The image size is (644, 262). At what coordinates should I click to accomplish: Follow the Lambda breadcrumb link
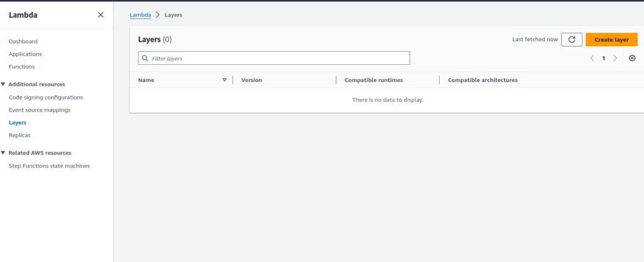140,15
